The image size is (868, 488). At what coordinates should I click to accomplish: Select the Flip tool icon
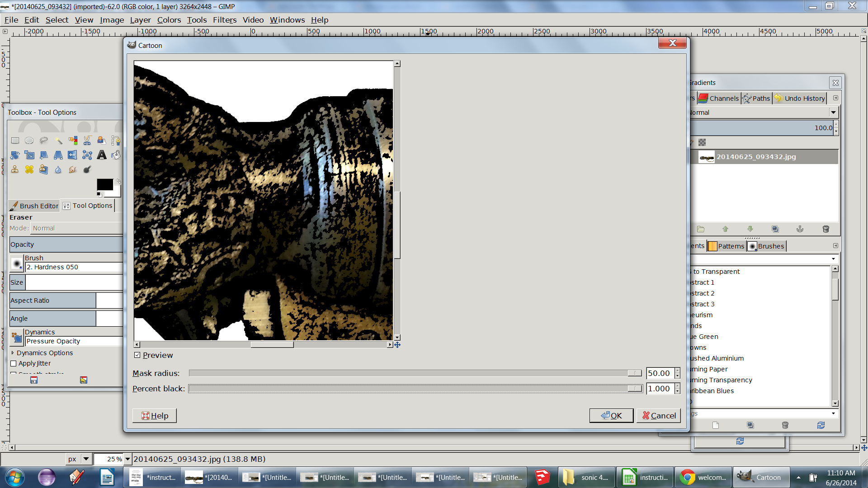[x=72, y=155]
